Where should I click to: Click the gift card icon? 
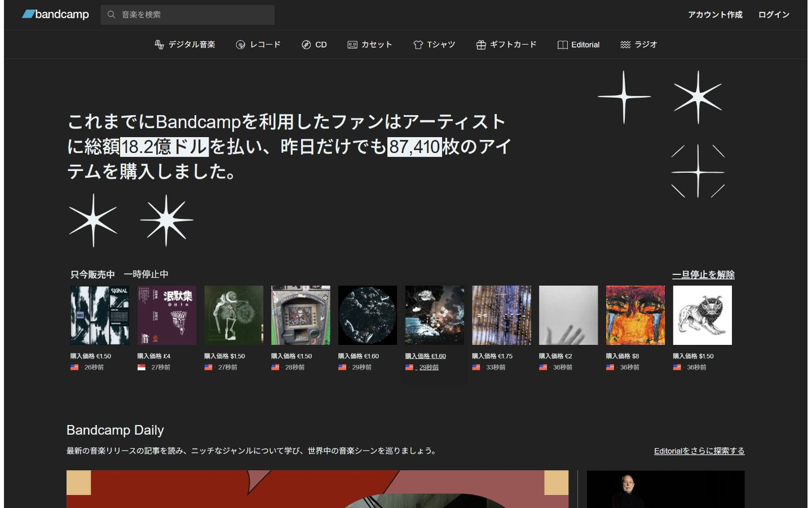[x=481, y=45]
